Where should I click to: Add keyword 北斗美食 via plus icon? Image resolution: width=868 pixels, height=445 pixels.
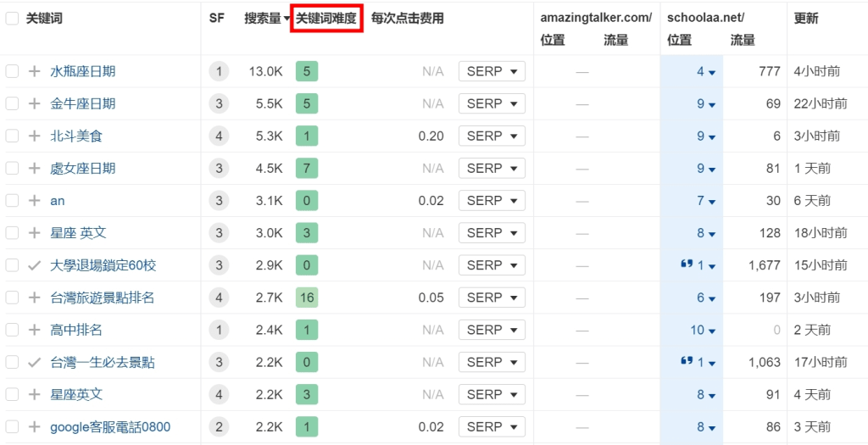tap(34, 136)
